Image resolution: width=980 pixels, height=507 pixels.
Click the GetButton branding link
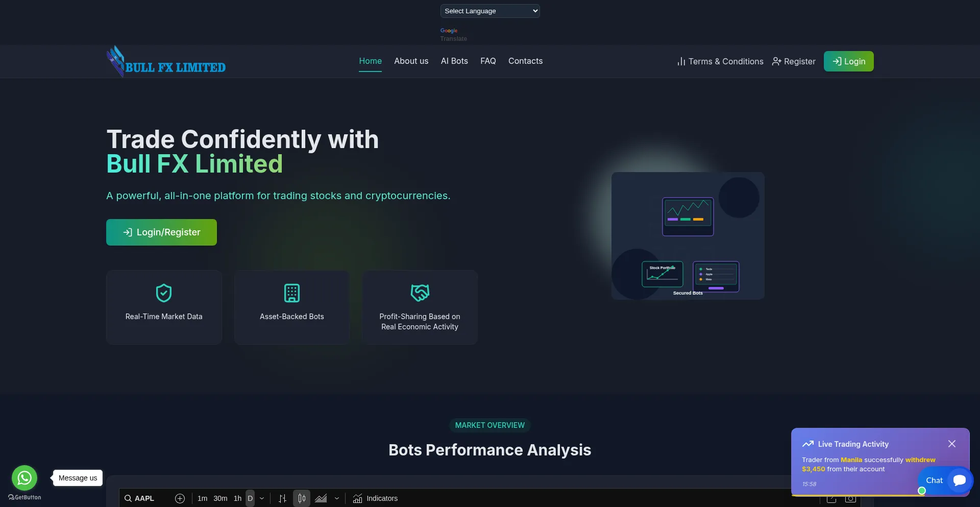(x=24, y=497)
